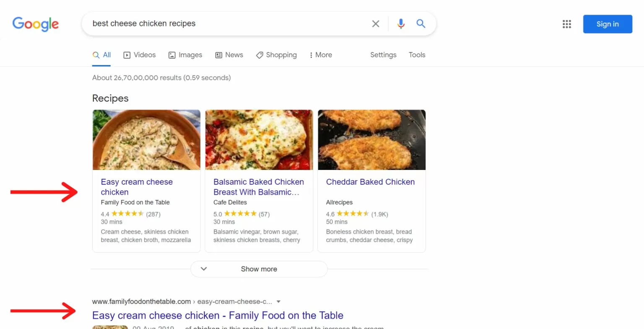This screenshot has height=329, width=644.
Task: Open search Settings
Action: tap(383, 55)
